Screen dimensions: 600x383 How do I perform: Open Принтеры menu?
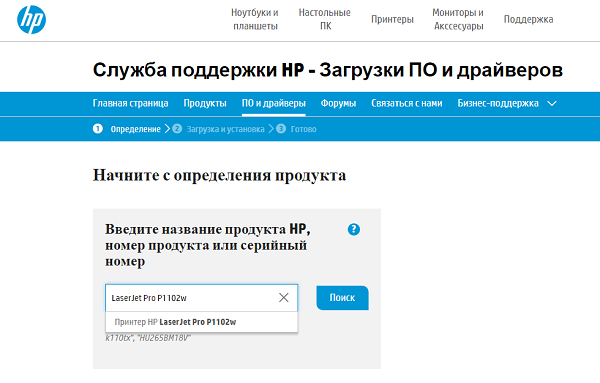tap(392, 20)
